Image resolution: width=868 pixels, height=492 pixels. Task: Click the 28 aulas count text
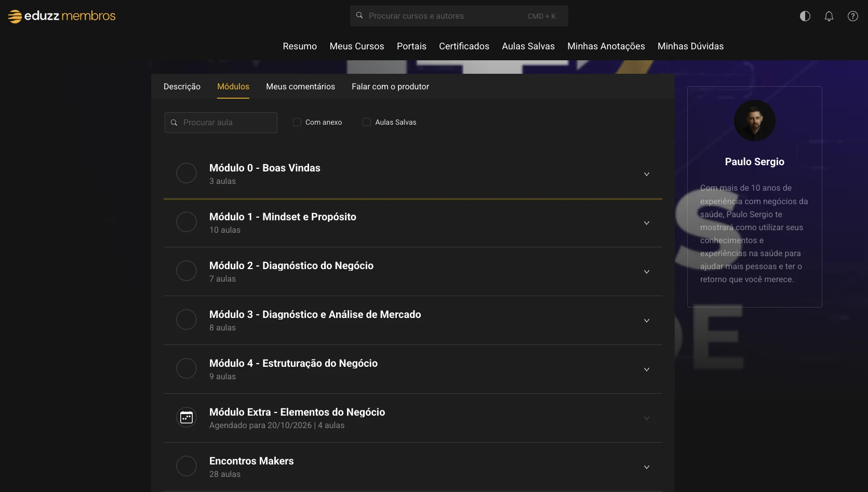225,474
